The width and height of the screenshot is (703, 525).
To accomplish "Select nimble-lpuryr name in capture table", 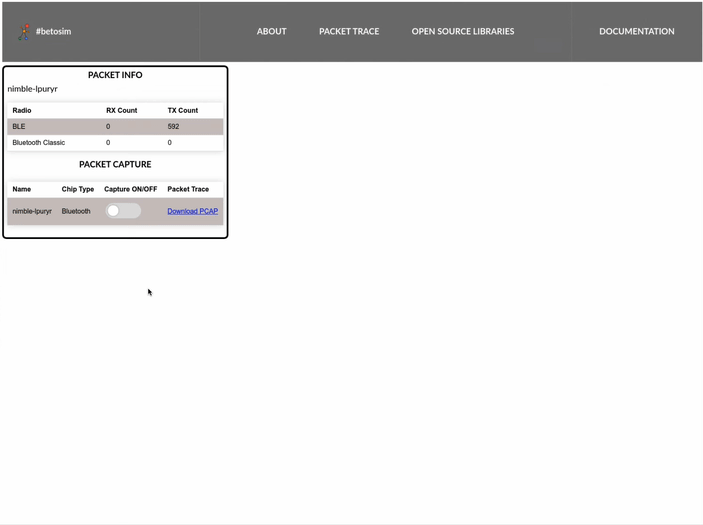I will click(x=32, y=211).
